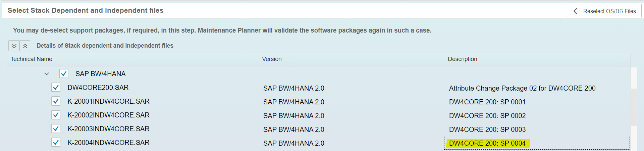Uncheck the SAP BW/4HANA parent checkbox

coord(64,73)
